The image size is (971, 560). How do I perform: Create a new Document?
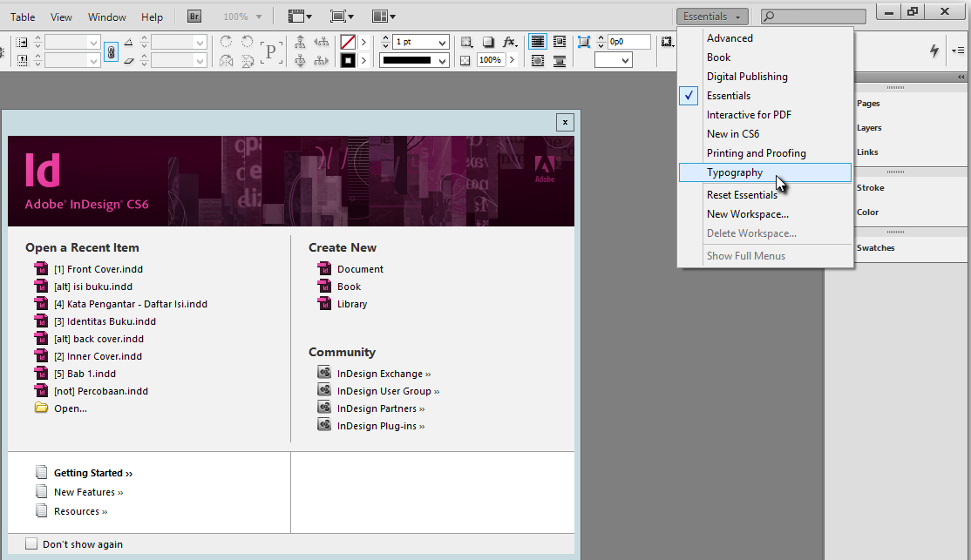[x=360, y=268]
